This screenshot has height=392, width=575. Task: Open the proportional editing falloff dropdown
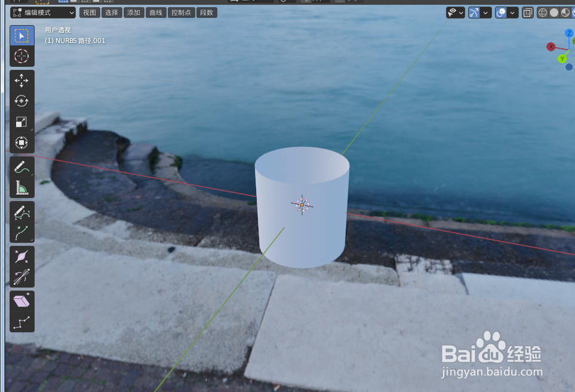(512, 12)
